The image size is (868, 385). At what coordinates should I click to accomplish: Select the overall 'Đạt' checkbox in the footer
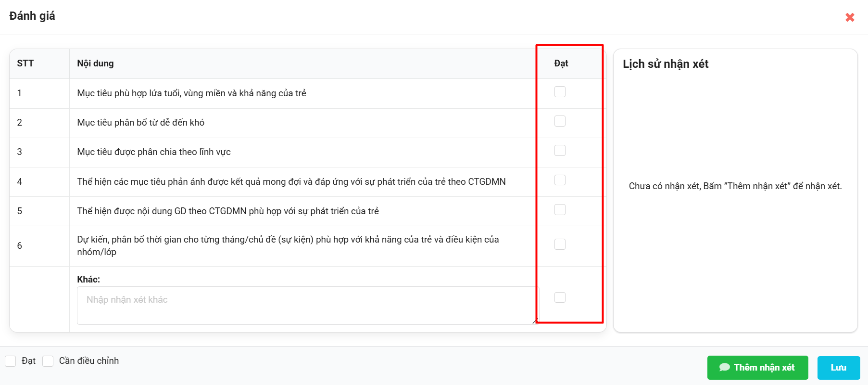point(11,361)
